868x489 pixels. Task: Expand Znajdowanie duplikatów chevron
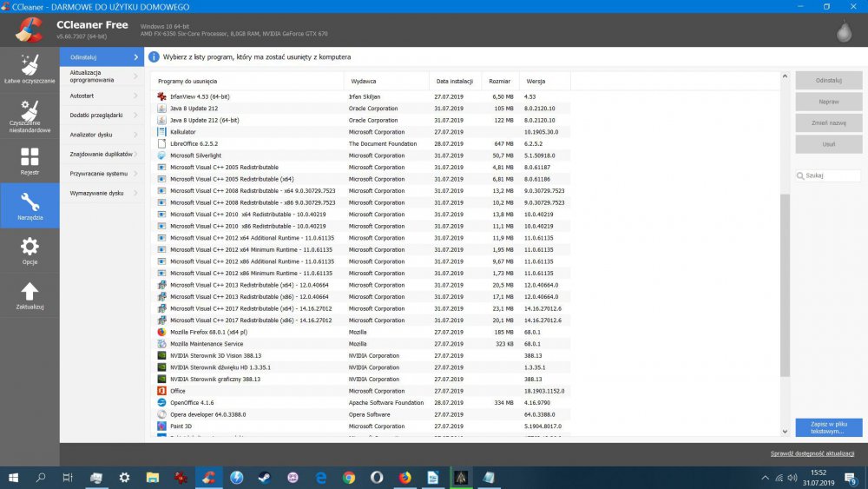tap(135, 154)
